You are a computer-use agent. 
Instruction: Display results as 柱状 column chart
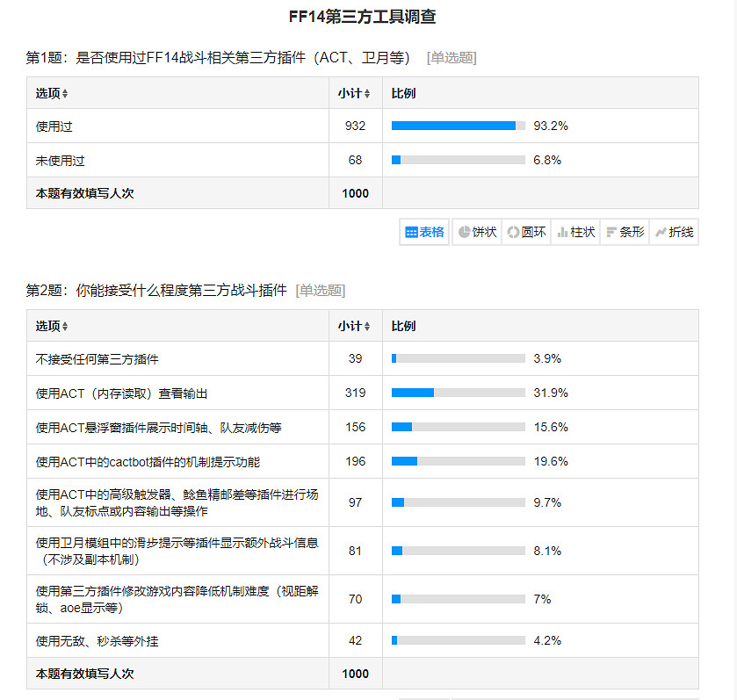click(x=575, y=232)
